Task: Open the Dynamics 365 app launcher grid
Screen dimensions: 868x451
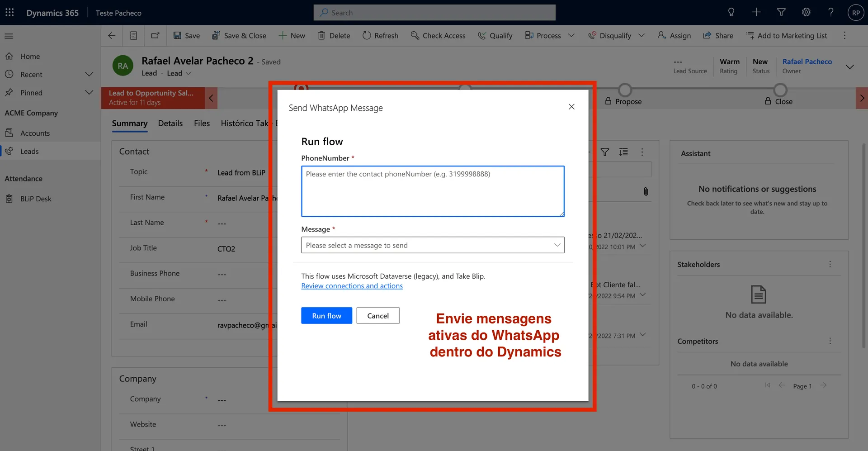Action: (x=9, y=13)
